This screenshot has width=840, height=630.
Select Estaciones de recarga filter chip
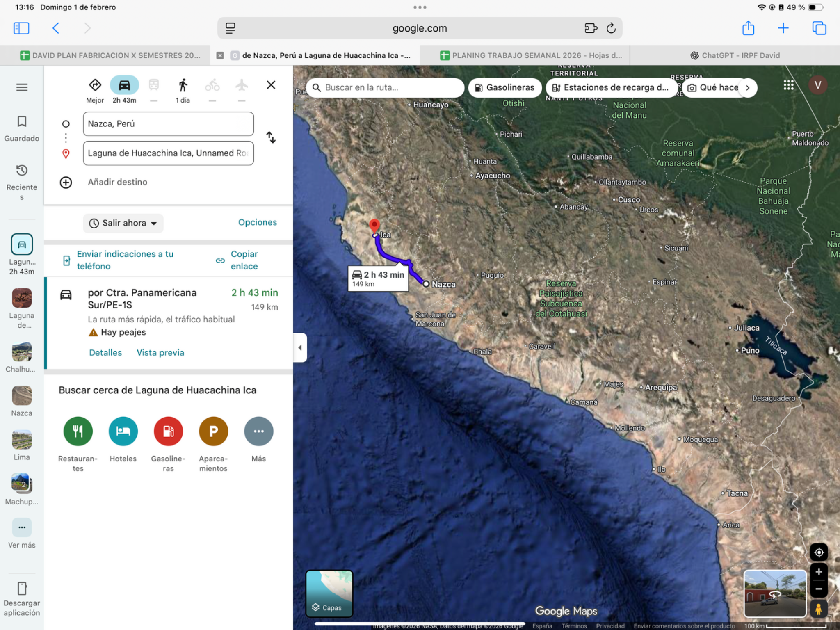(611, 87)
